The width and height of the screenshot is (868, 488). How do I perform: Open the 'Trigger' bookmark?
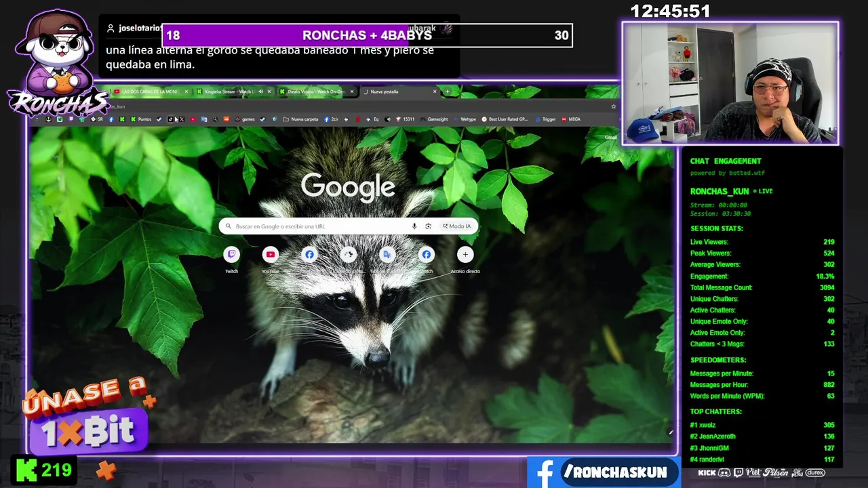(x=545, y=119)
